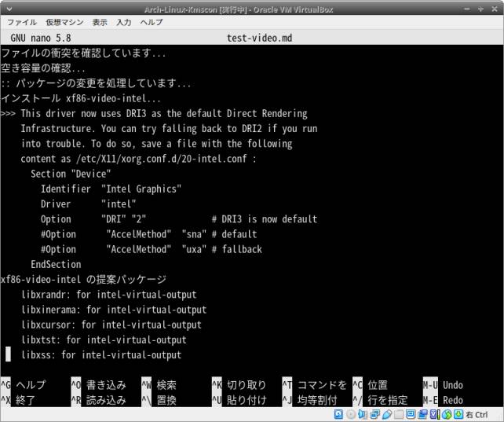Click the libxinerama: for intel-virtual-output line
Screen dimensions: 504x422
[x=114, y=310]
